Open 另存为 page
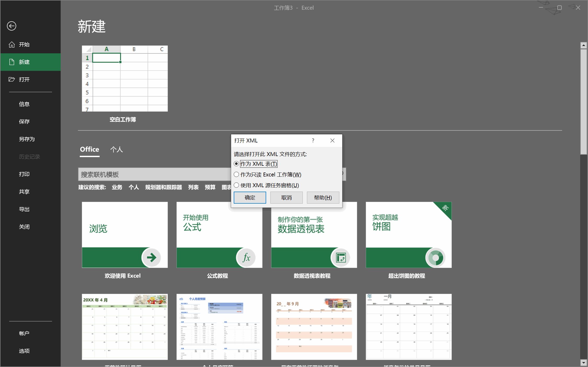The height and width of the screenshot is (367, 588). coord(31,139)
